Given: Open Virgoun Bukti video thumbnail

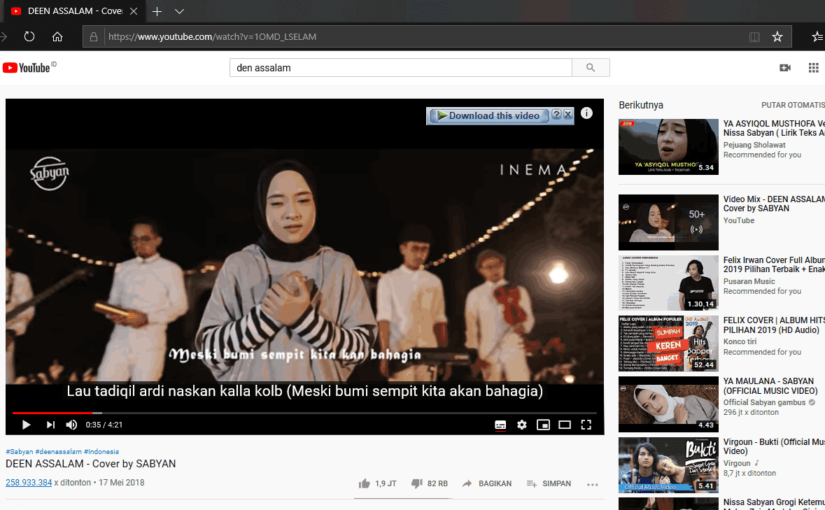Looking at the screenshot, I should [668, 465].
